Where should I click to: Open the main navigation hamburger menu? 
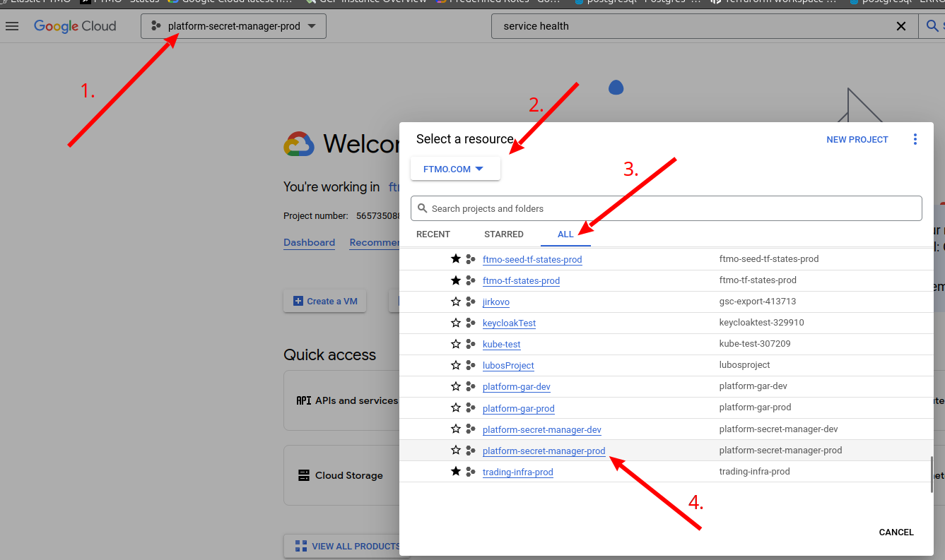tap(12, 26)
